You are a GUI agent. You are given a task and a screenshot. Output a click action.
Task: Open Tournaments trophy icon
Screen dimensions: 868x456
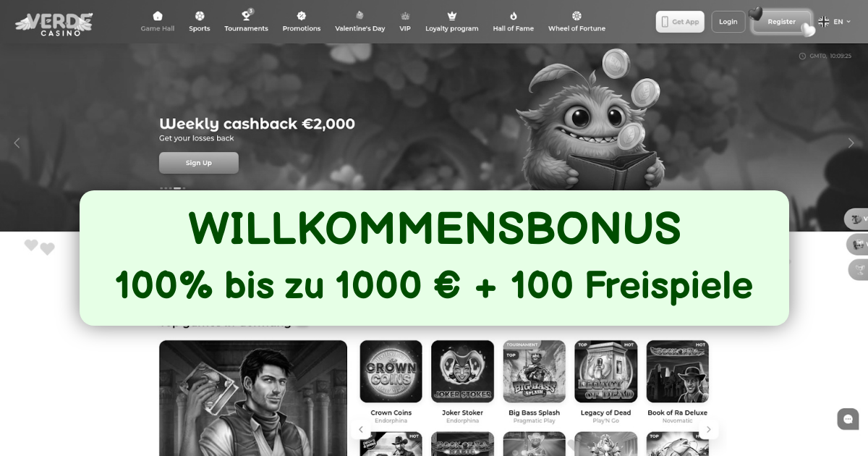pyautogui.click(x=247, y=14)
